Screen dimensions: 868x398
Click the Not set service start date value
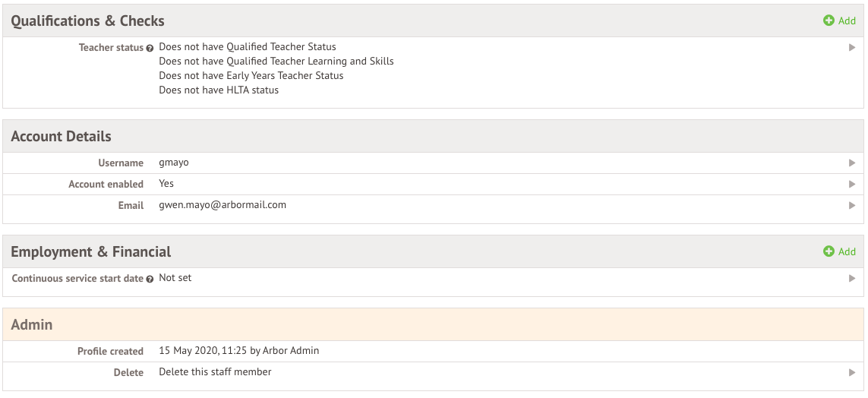click(x=175, y=278)
